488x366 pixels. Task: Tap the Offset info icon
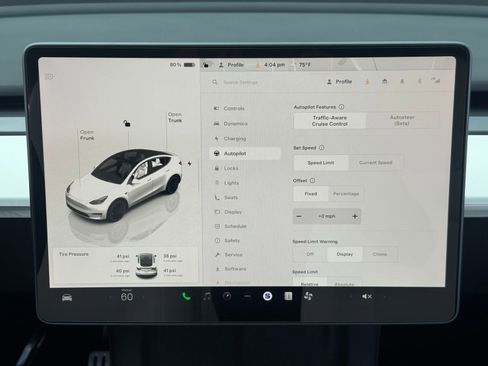coord(312,180)
